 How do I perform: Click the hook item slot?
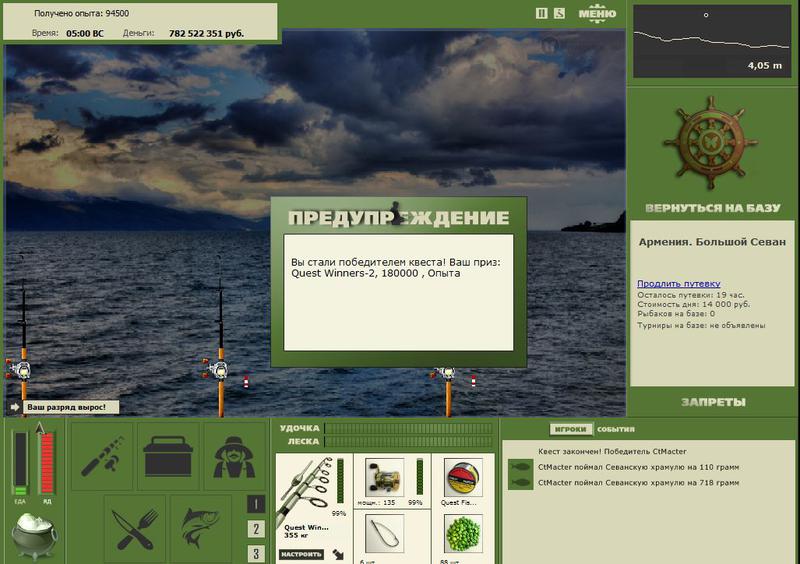tap(385, 534)
